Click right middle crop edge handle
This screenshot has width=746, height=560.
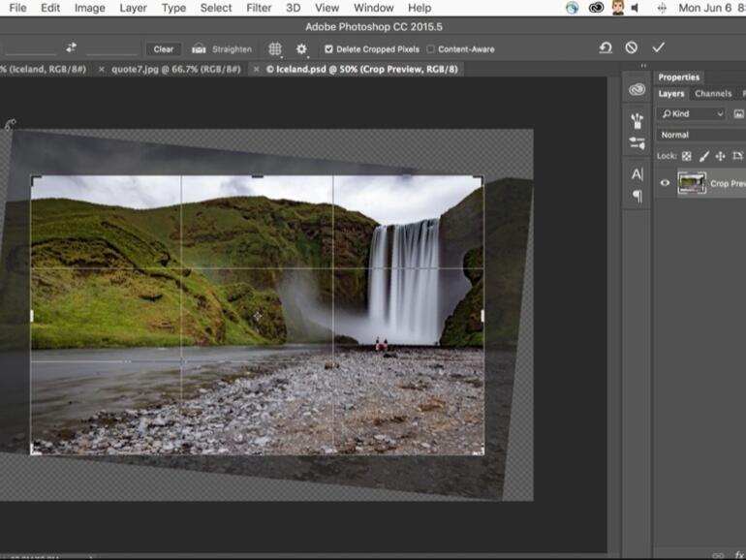(x=482, y=316)
